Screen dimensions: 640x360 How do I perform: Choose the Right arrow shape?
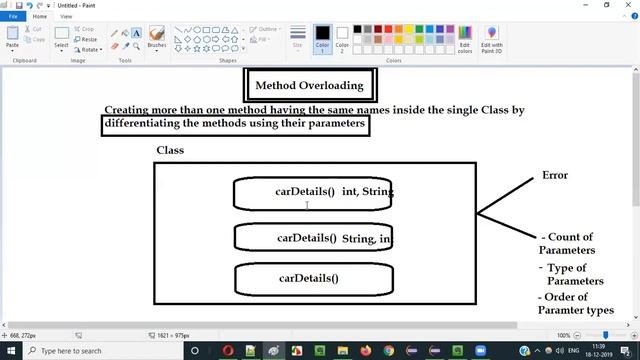click(x=216, y=39)
